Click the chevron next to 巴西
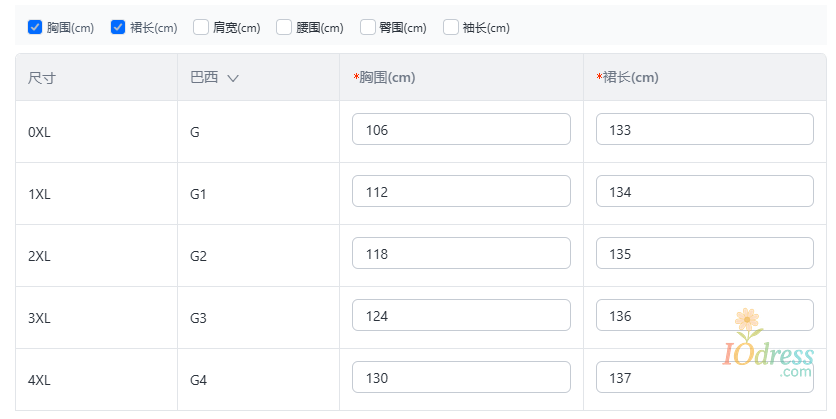Viewport: 836px width, 419px height. (233, 78)
